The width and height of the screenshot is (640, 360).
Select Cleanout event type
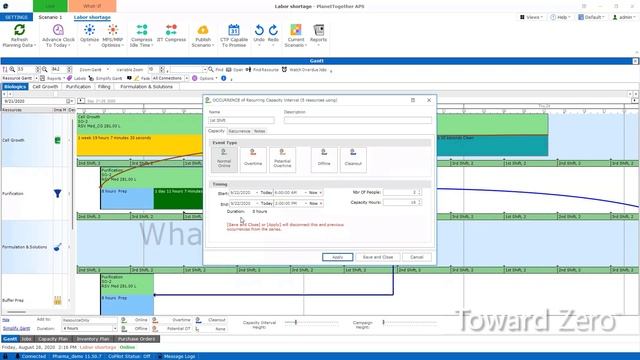(x=353, y=160)
